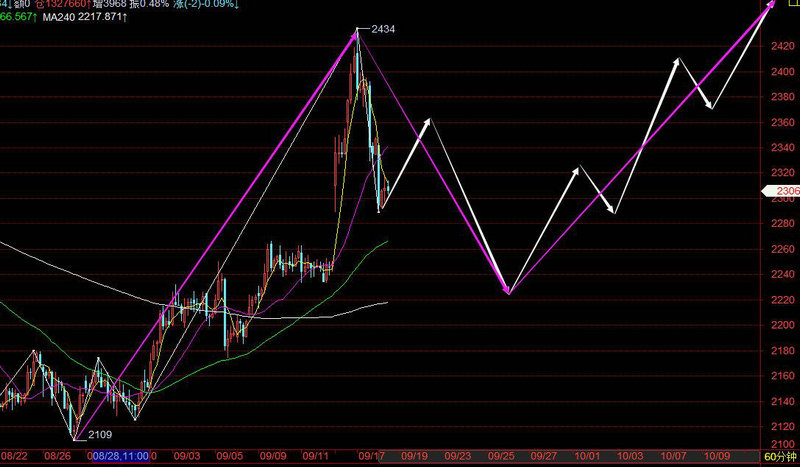Click the 2420 level on price axis
Screen dimensions: 800x467
pyautogui.click(x=783, y=46)
